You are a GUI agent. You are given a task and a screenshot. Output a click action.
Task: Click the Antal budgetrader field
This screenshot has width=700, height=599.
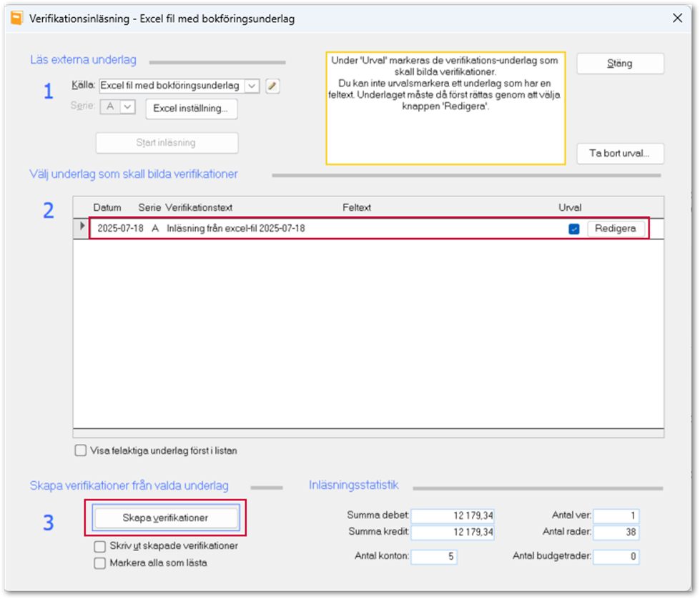616,557
